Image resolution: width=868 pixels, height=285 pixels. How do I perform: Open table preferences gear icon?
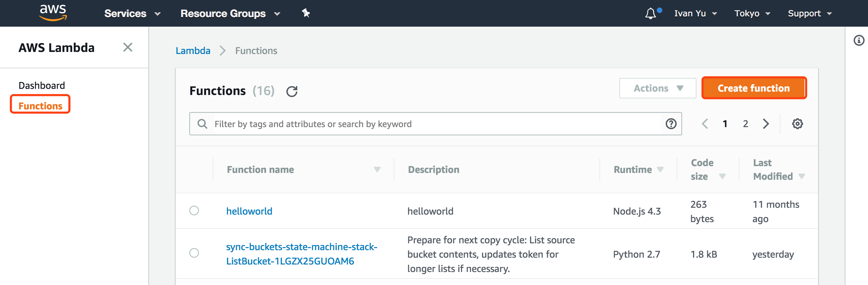pyautogui.click(x=797, y=124)
